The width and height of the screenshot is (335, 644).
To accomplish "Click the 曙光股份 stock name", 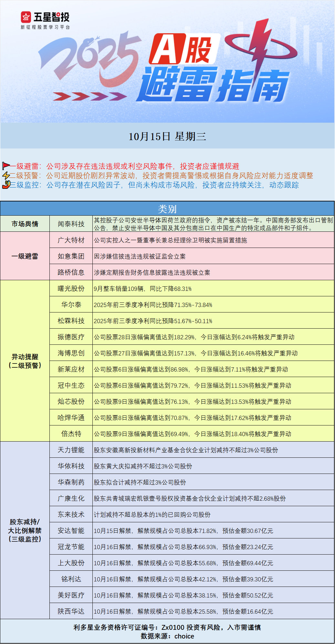I will (x=71, y=289).
